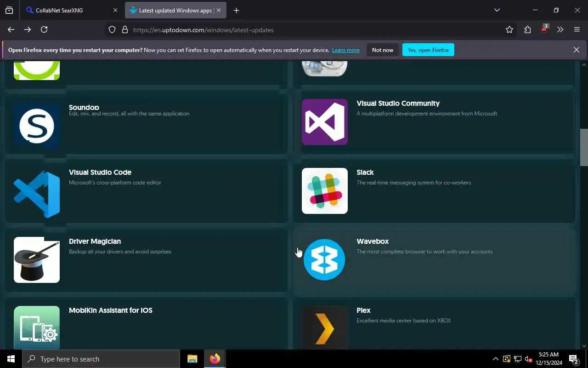Reload the current page
The width and height of the screenshot is (588, 368).
44,29
